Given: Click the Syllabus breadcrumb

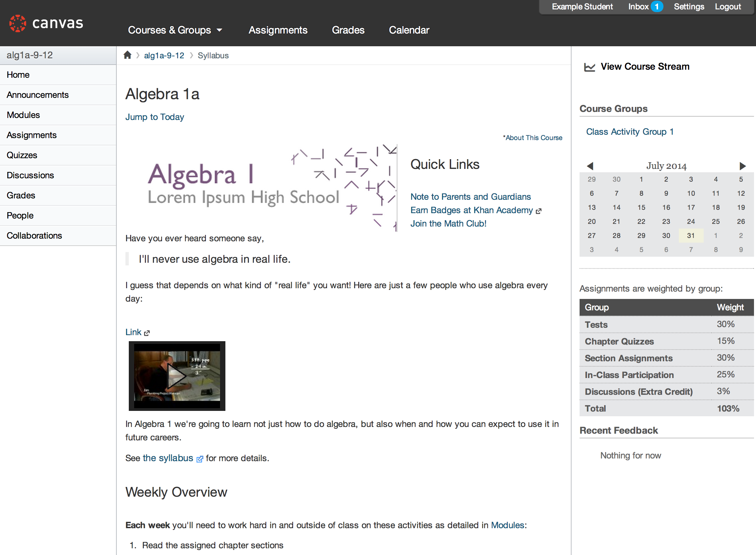Looking at the screenshot, I should pyautogui.click(x=213, y=55).
